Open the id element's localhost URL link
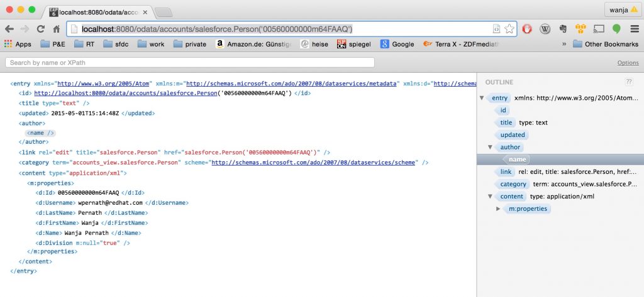644x297 pixels. point(126,93)
